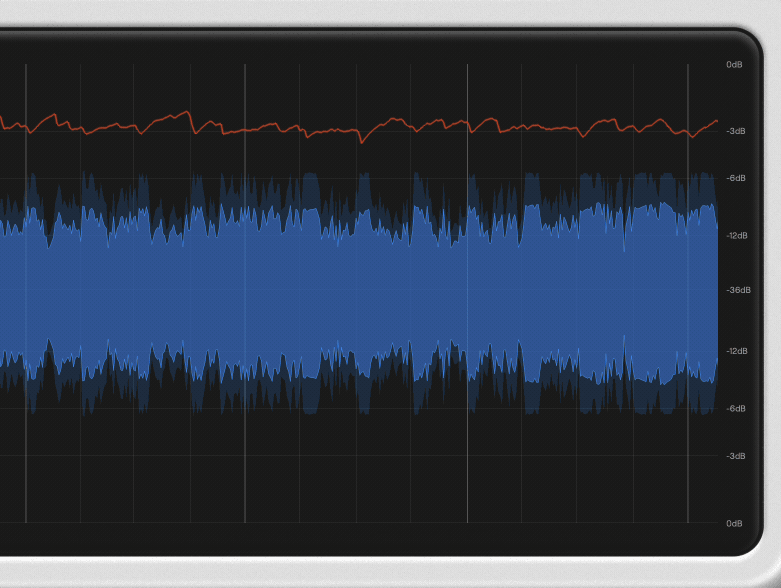
Task: Click the 0dB label at the scale top
Action: click(734, 65)
